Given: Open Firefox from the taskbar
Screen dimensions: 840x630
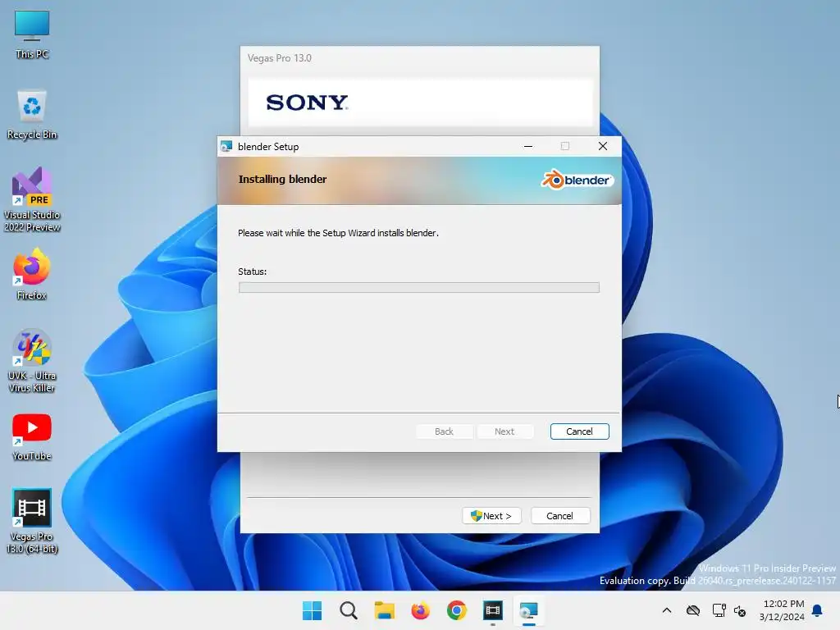Looking at the screenshot, I should click(421, 610).
